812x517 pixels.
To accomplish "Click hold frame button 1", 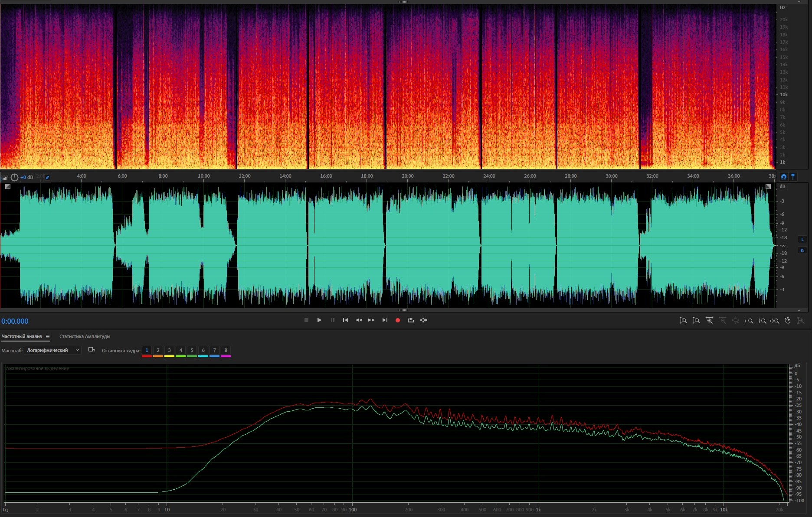I will point(147,350).
